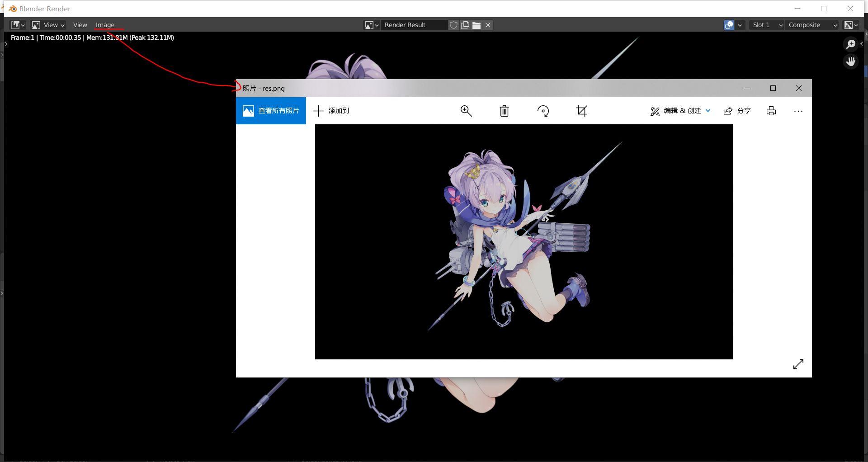Viewport: 868px width, 462px height.
Task: Click the 查看所有照片 button
Action: pyautogui.click(x=271, y=111)
